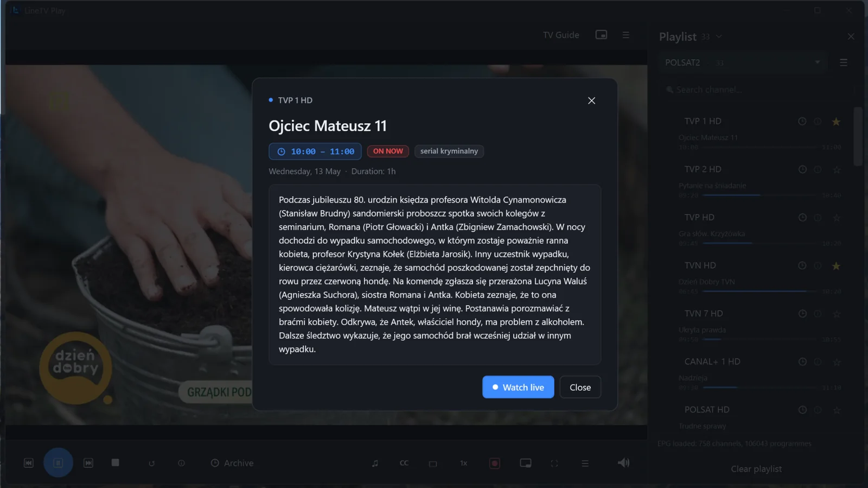This screenshot has width=868, height=488.
Task: Close the Ojciec Mateusz 11 dialog via X
Action: (591, 100)
